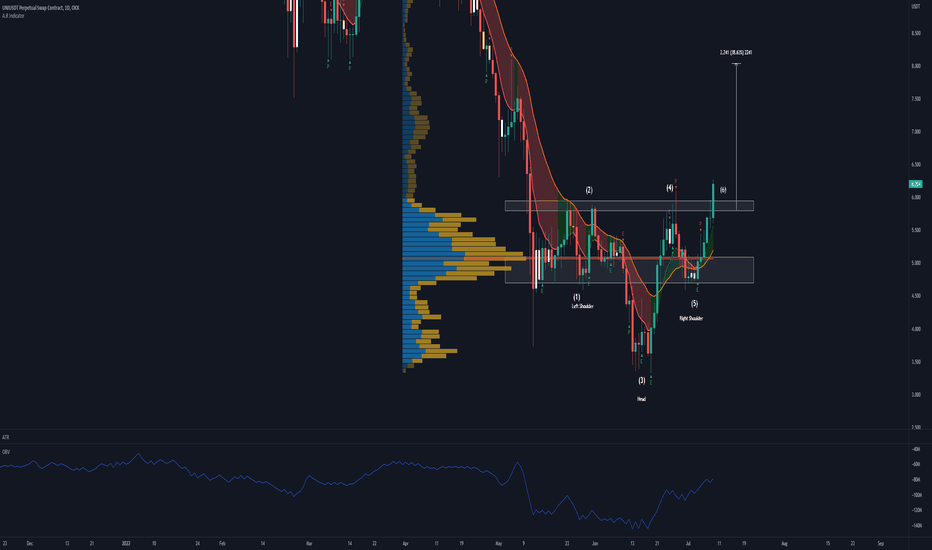Viewport: 932px width, 550px height.
Task: Select the Right Shoulder text annotation
Action: [x=691, y=319]
